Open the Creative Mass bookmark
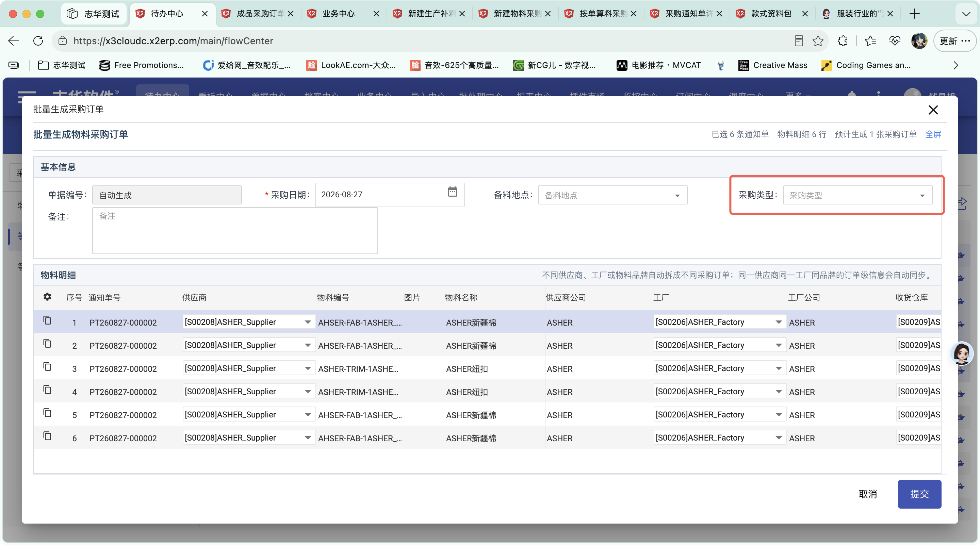The image size is (980, 545). (772, 65)
